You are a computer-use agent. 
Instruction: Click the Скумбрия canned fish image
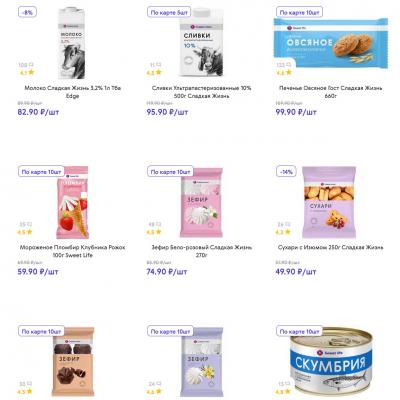[331, 361]
